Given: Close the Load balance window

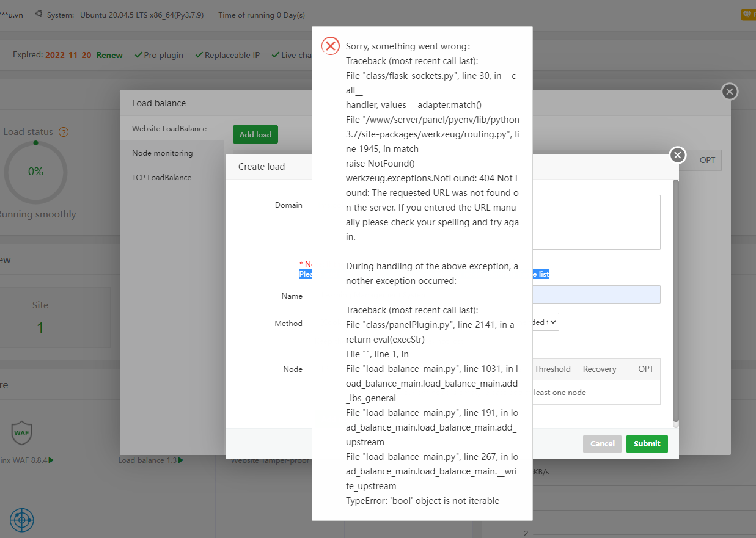Looking at the screenshot, I should [x=729, y=92].
